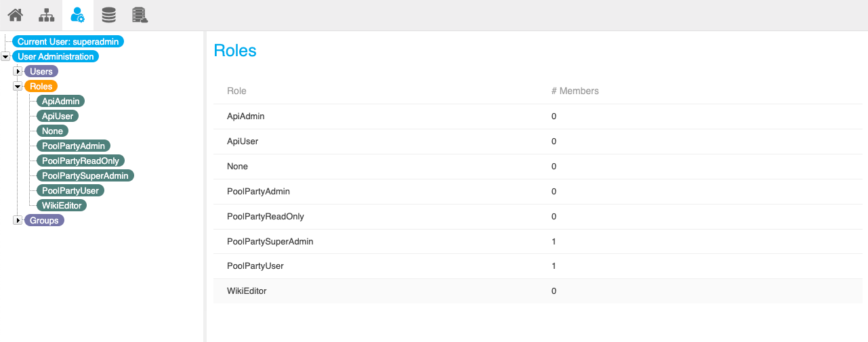Click the server cloud icon
Viewport: 868px width, 342px height.
140,15
